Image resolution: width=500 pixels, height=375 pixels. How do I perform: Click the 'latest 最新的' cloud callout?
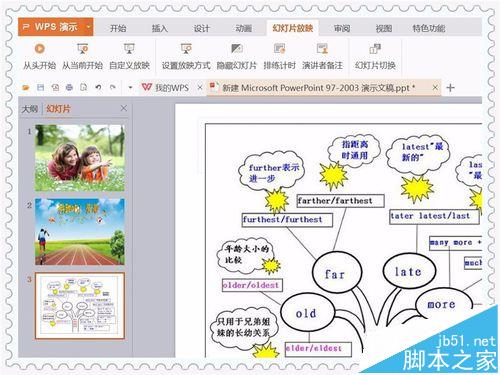(418, 153)
